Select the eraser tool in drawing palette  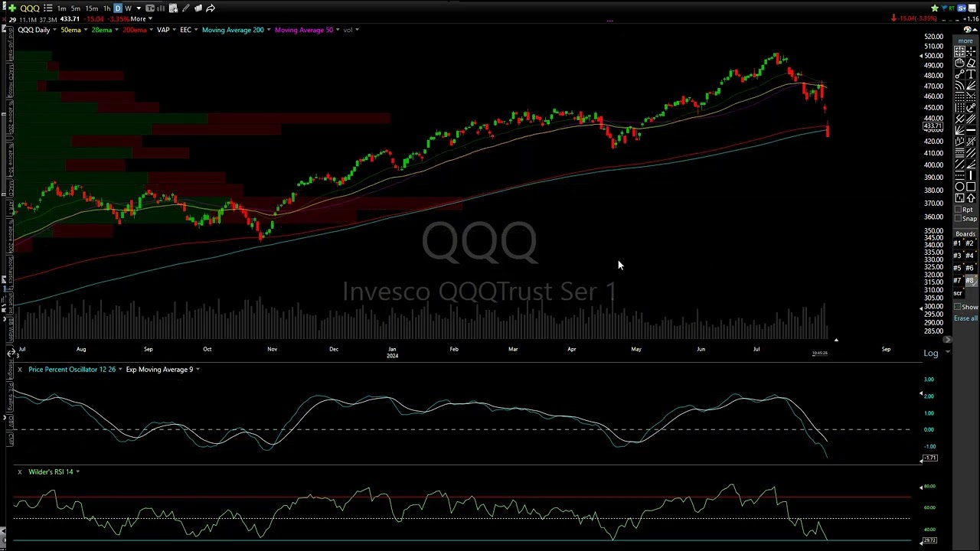pos(971,62)
